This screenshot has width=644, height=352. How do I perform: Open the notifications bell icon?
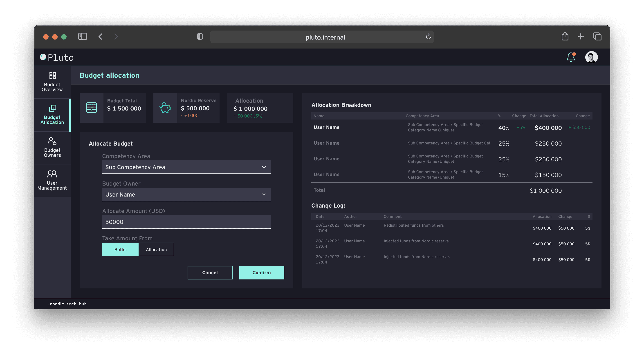571,57
